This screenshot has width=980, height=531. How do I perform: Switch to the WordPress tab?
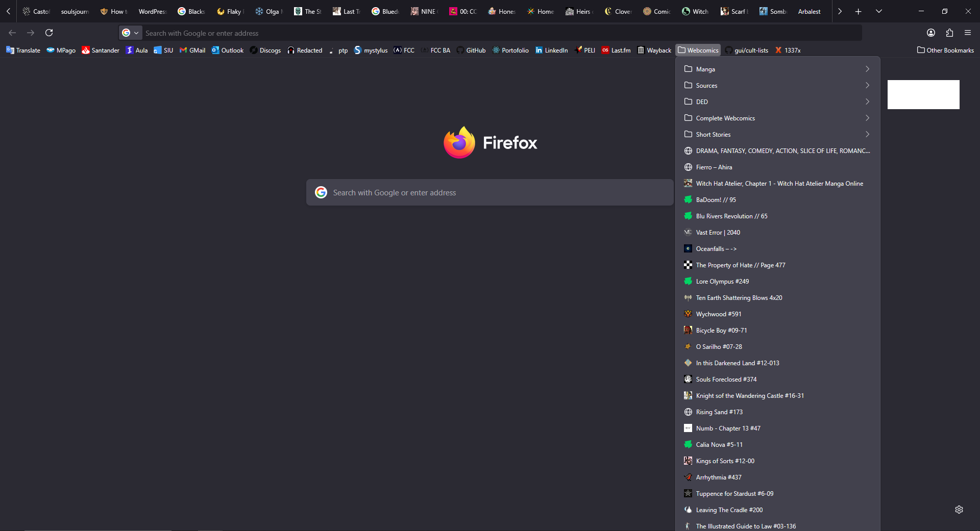click(x=152, y=11)
